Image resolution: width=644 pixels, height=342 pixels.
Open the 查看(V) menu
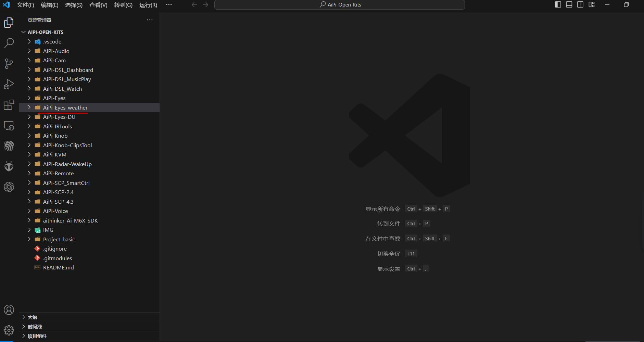[98, 5]
